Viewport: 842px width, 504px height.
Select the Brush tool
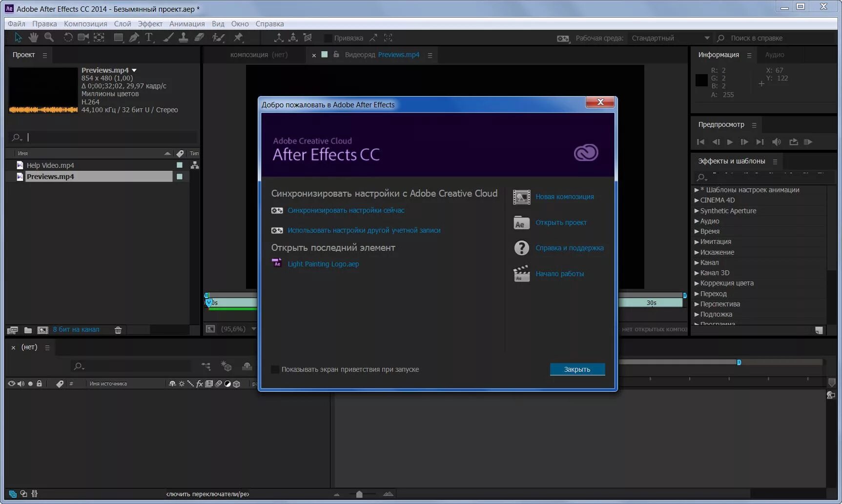tap(168, 38)
